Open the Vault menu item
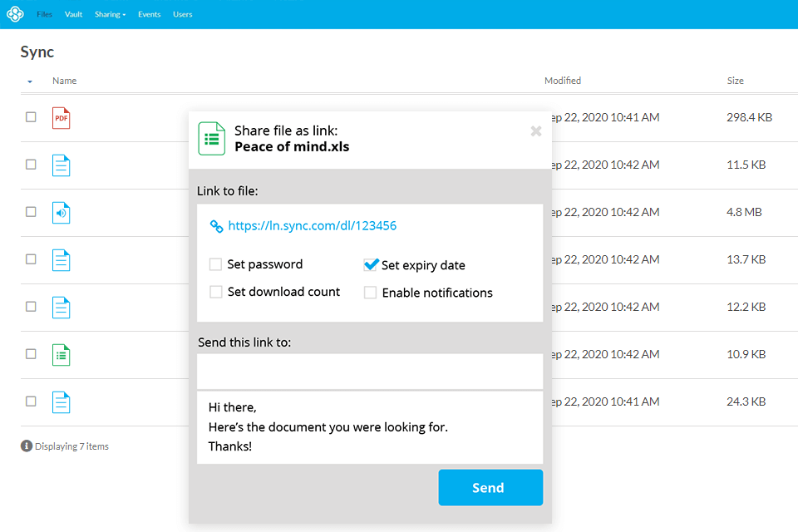798x532 pixels. coord(73,14)
